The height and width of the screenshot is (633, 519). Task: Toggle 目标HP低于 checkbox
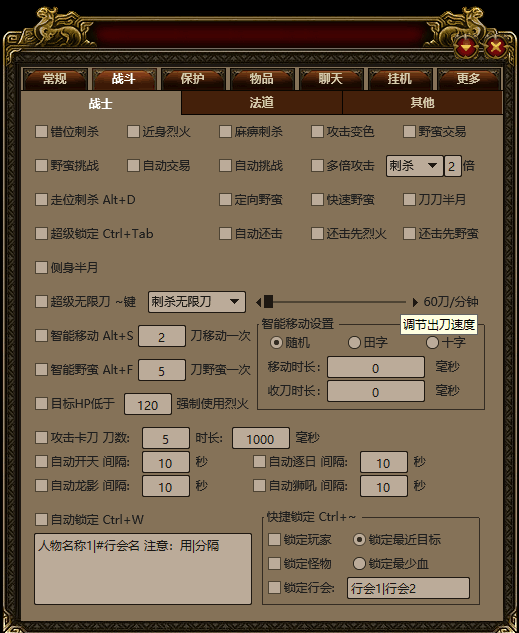tap(41, 403)
